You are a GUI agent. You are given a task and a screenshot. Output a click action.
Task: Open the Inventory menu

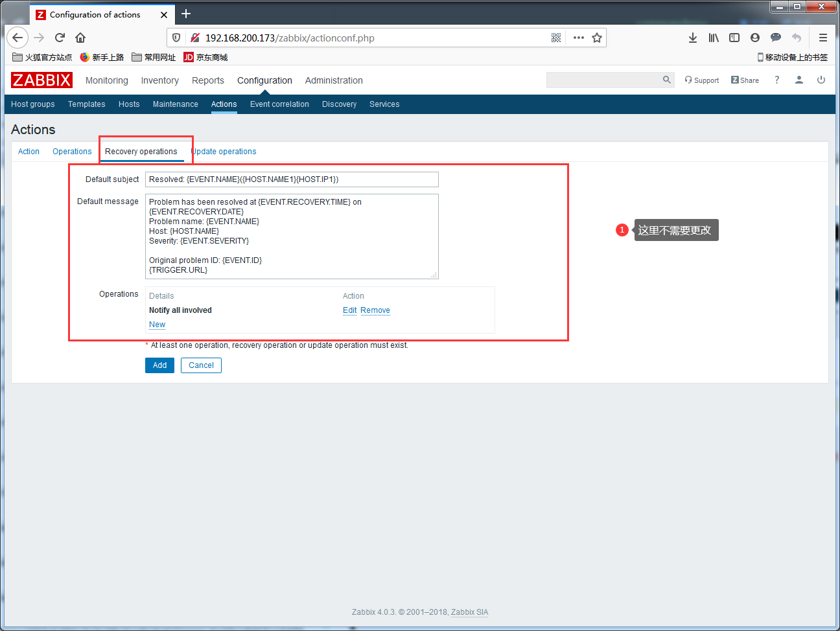click(x=160, y=80)
